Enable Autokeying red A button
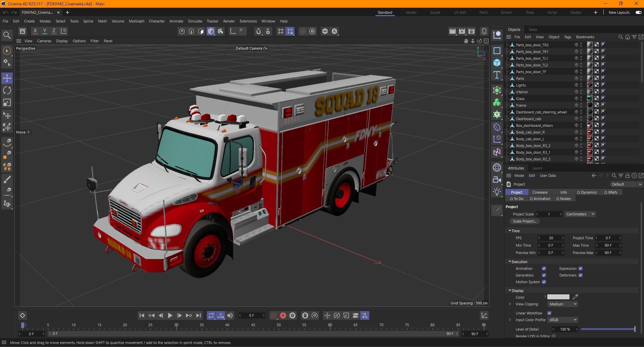 click(x=283, y=315)
